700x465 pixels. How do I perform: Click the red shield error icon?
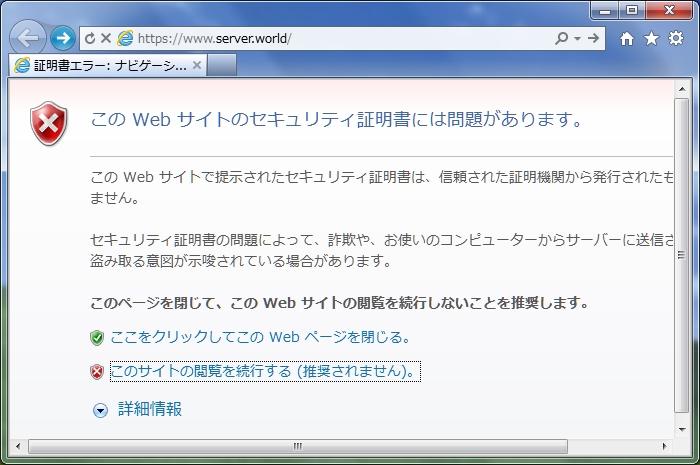point(49,124)
